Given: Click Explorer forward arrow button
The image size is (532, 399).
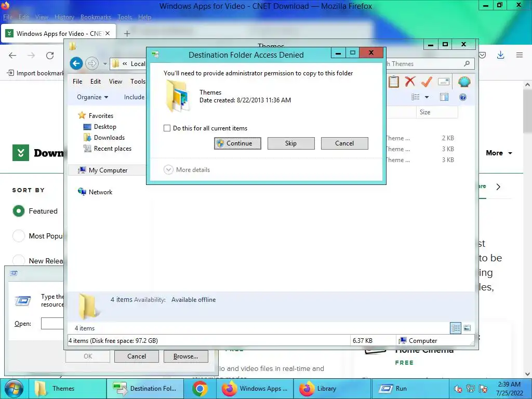Looking at the screenshot, I should (x=92, y=63).
